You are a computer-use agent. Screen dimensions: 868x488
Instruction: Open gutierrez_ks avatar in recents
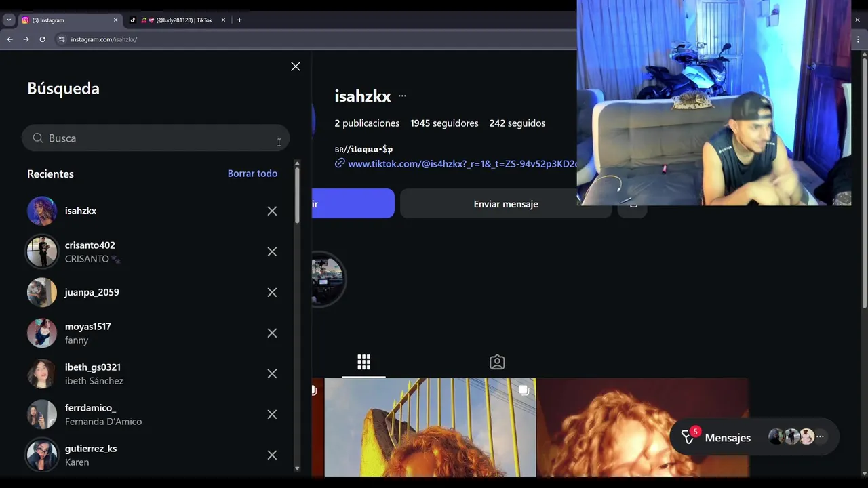coord(42,455)
